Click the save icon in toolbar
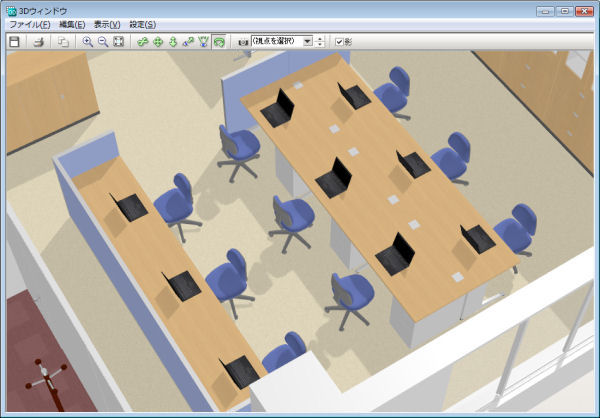Screen dimensions: 600x418 pos(14,42)
